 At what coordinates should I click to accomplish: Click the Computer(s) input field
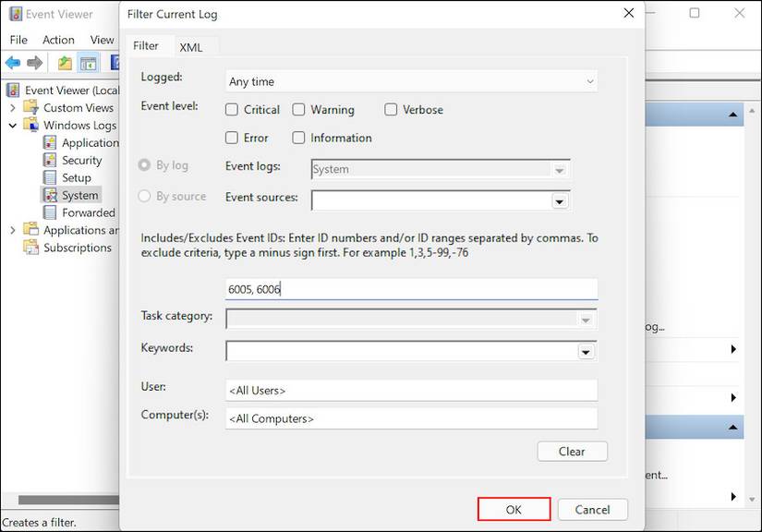click(x=411, y=418)
